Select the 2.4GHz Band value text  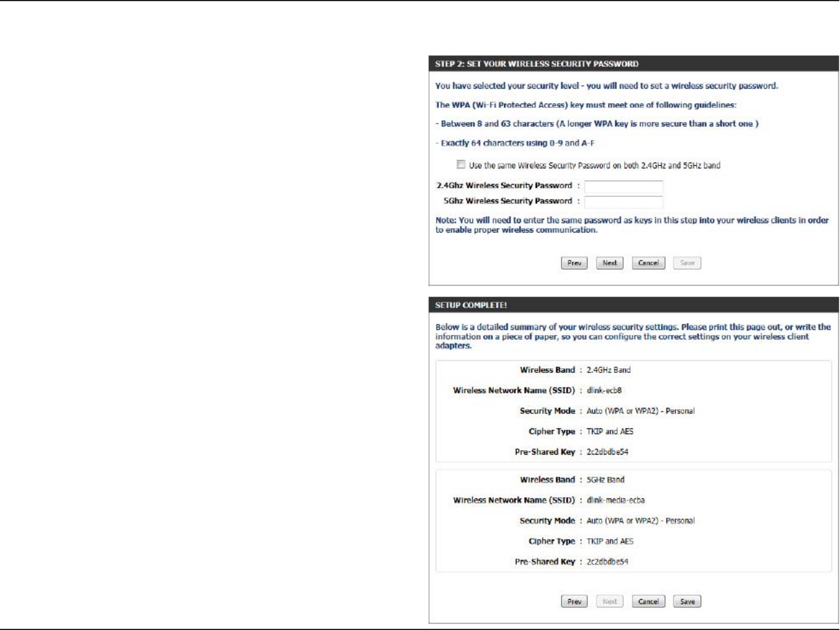609,370
